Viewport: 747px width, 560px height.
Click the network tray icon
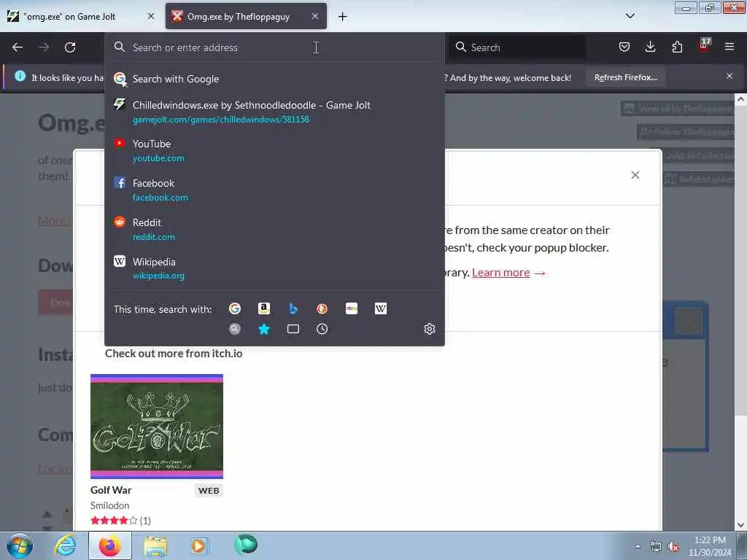[x=656, y=547]
